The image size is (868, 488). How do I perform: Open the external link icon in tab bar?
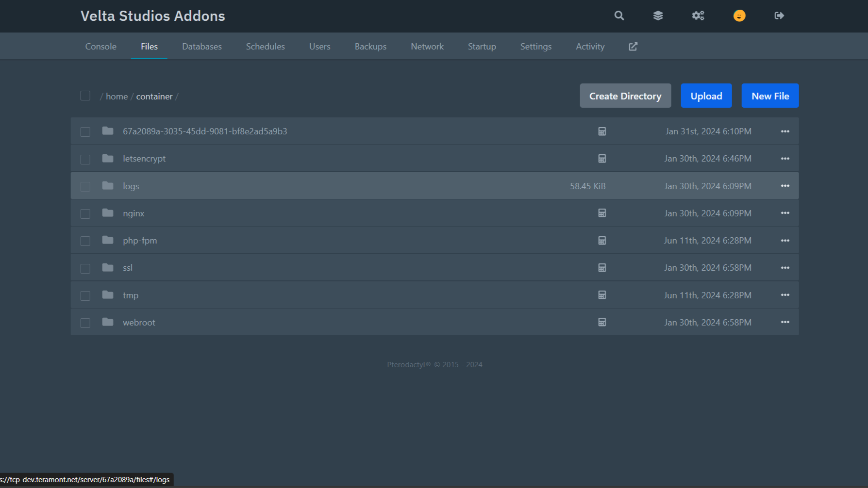[633, 47]
